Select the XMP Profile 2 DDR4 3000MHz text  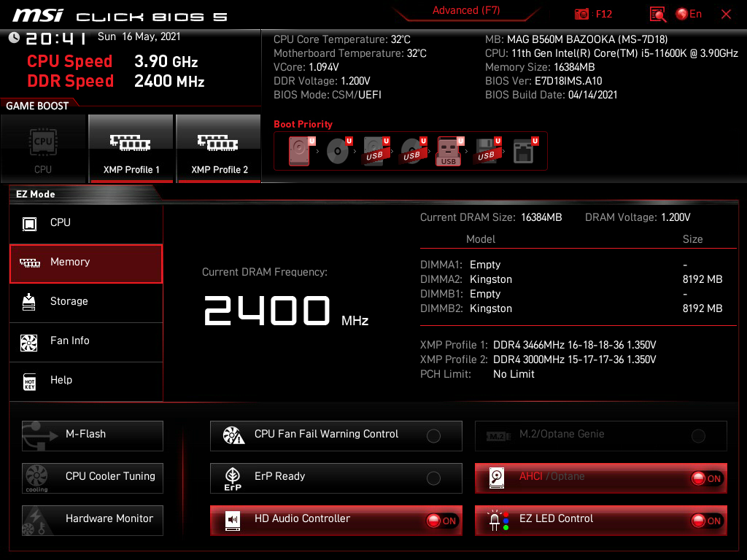pyautogui.click(x=575, y=359)
